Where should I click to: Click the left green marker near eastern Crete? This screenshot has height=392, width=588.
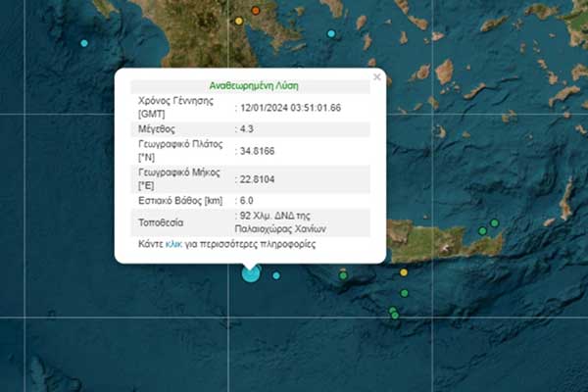482,230
